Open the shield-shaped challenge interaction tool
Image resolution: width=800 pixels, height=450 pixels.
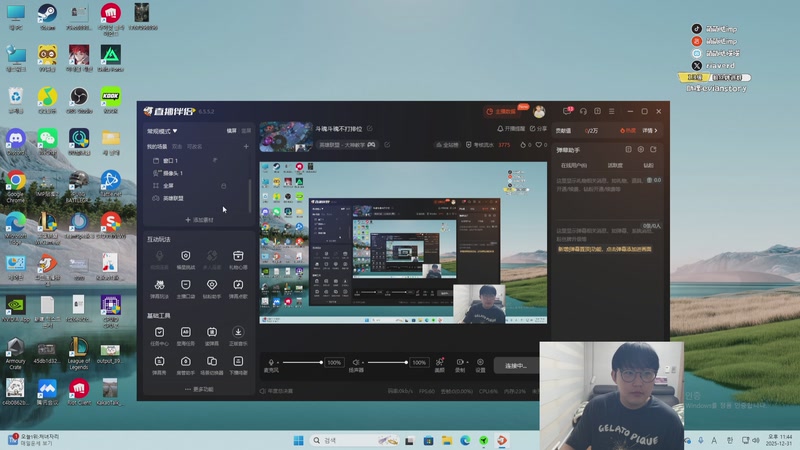click(185, 259)
